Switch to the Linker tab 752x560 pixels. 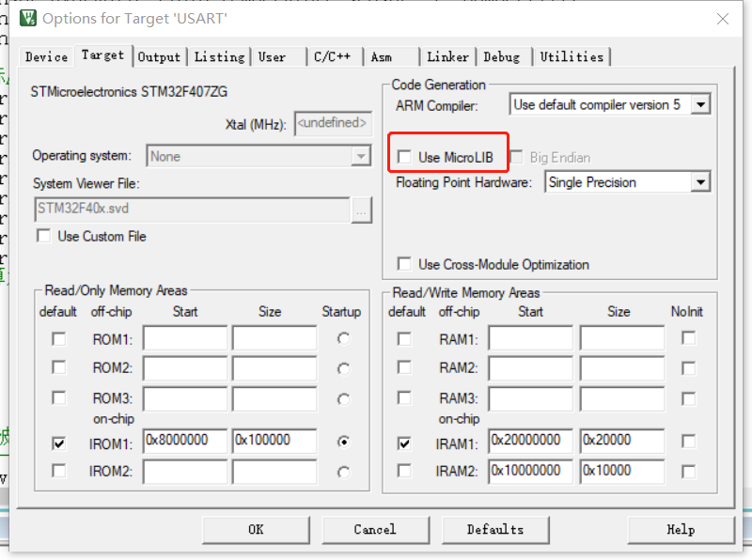click(x=448, y=57)
